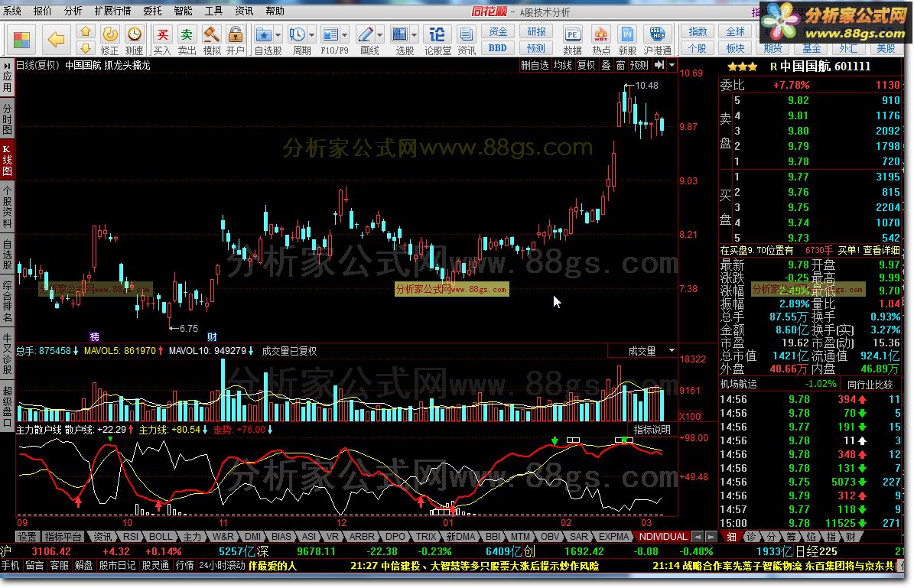This screenshot has width=914, height=588.
Task: Select the EXPMA indicator tab
Action: pos(614,536)
